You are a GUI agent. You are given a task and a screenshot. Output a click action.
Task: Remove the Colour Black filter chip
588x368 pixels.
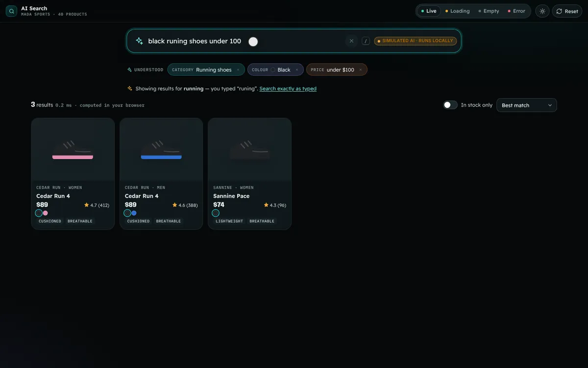point(296,70)
